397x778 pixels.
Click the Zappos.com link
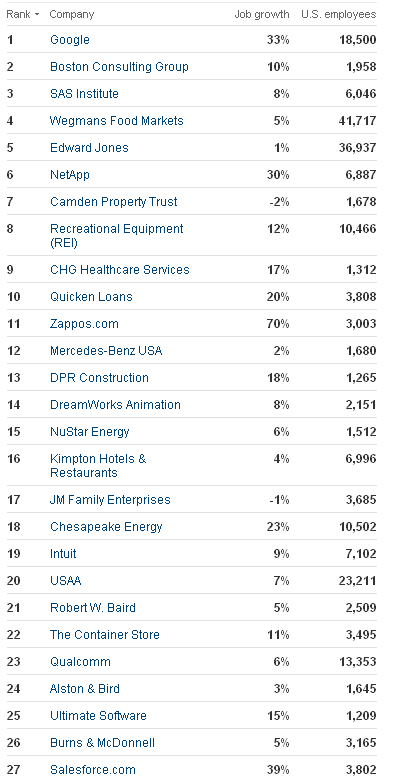tap(84, 324)
